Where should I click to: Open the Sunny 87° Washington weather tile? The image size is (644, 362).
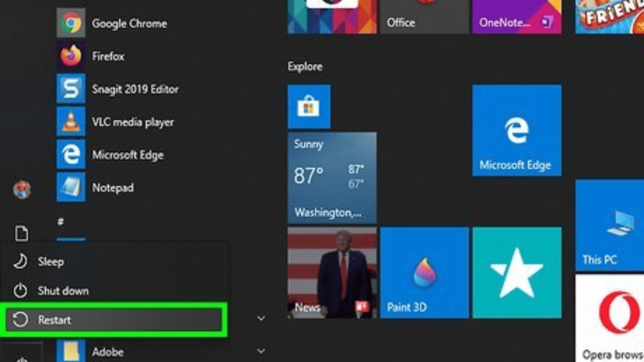click(x=332, y=177)
